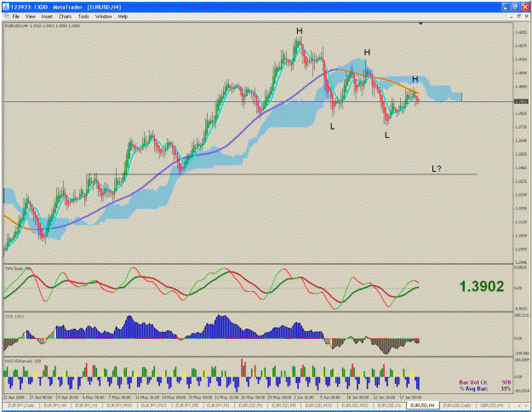Switch to the EURJPY,M5 chart tab
Screen dimensions: 532x412
click(186, 405)
